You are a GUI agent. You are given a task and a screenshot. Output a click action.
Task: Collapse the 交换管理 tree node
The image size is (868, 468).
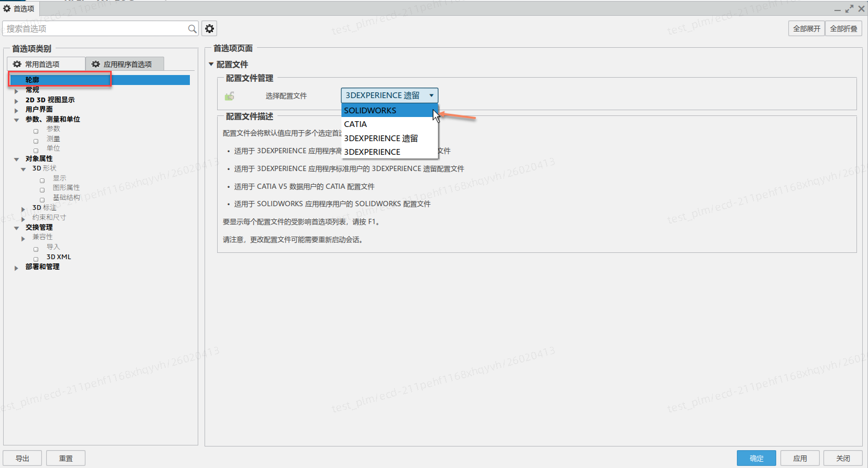click(x=16, y=228)
